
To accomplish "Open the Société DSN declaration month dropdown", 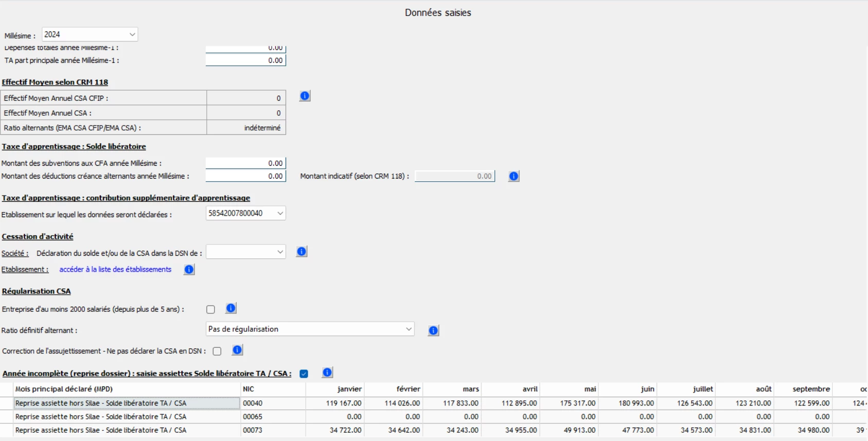I will (x=246, y=252).
